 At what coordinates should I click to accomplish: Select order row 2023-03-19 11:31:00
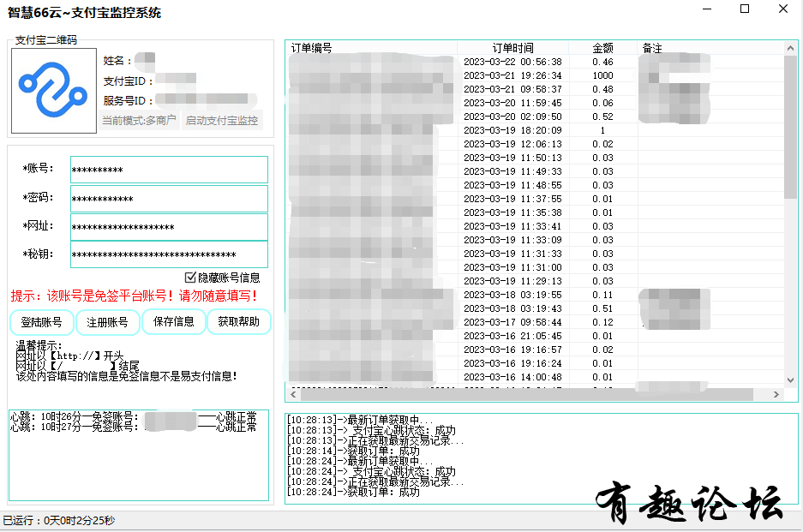click(x=535, y=267)
